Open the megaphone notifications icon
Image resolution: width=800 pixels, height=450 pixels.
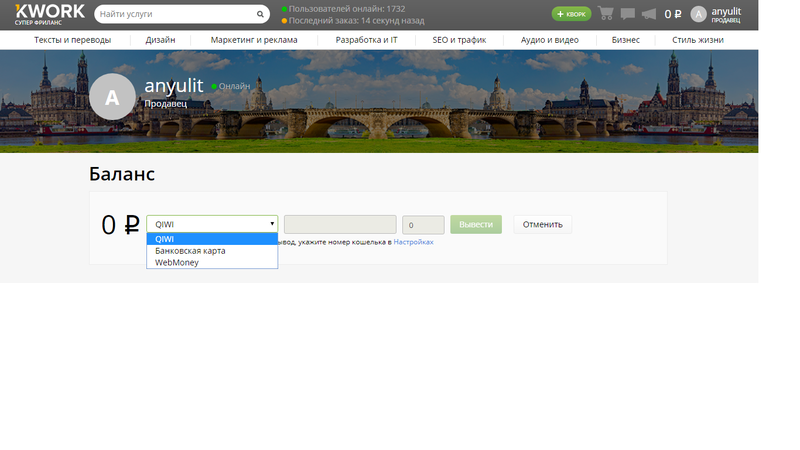(x=649, y=14)
